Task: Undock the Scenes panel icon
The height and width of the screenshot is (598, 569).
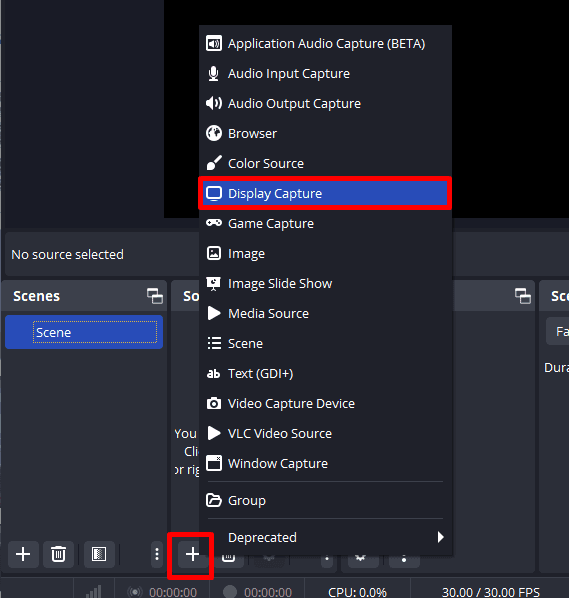Action: [155, 296]
